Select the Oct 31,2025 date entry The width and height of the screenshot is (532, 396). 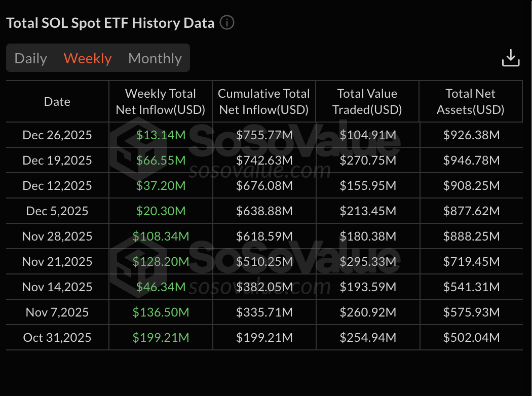pyautogui.click(x=57, y=337)
